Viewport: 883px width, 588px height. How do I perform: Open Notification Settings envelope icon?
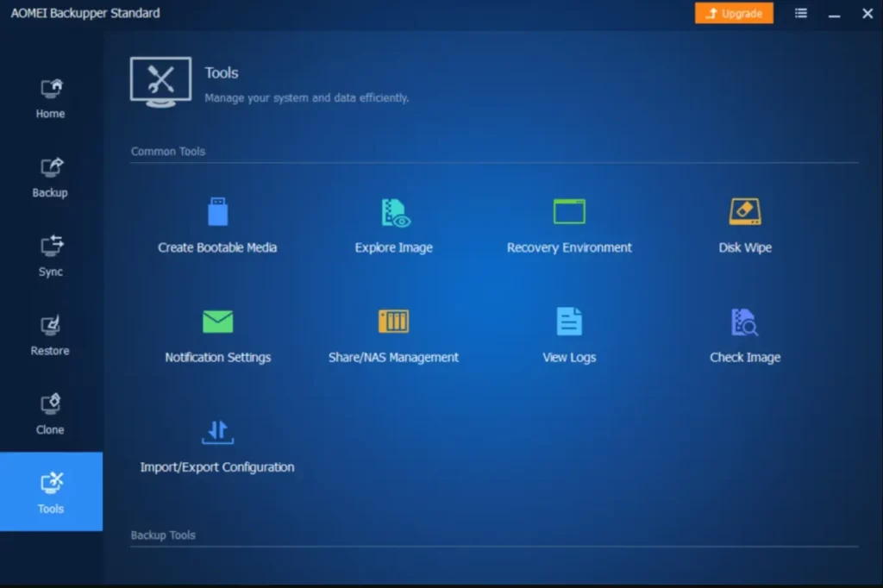(x=218, y=322)
